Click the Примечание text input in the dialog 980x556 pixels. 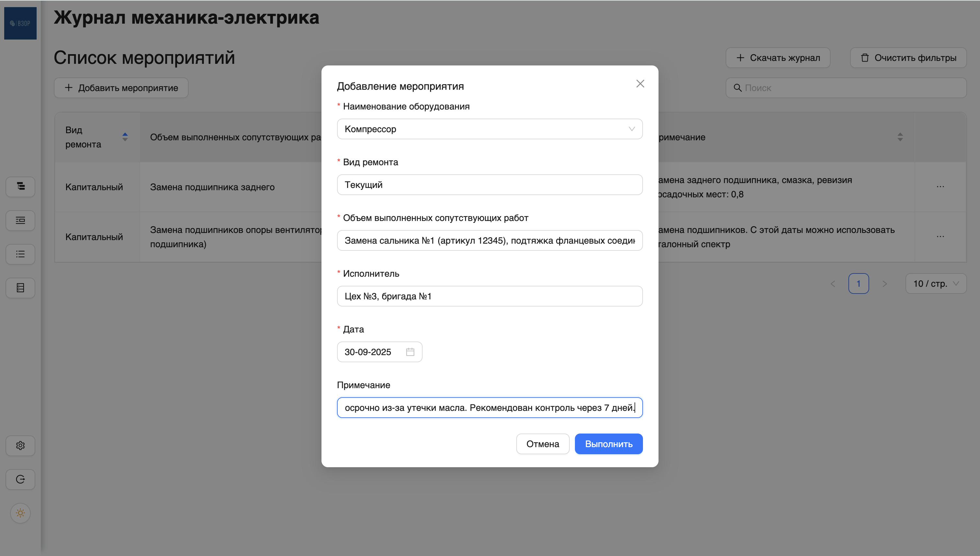(489, 408)
